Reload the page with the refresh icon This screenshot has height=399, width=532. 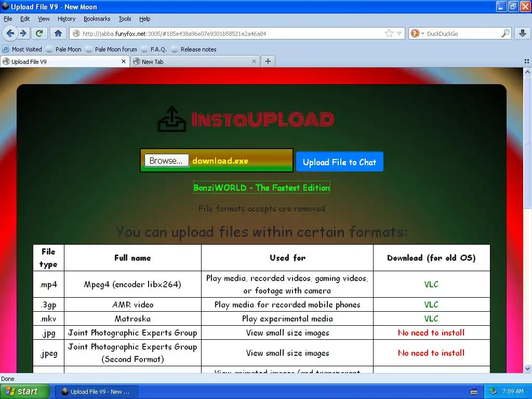point(39,33)
